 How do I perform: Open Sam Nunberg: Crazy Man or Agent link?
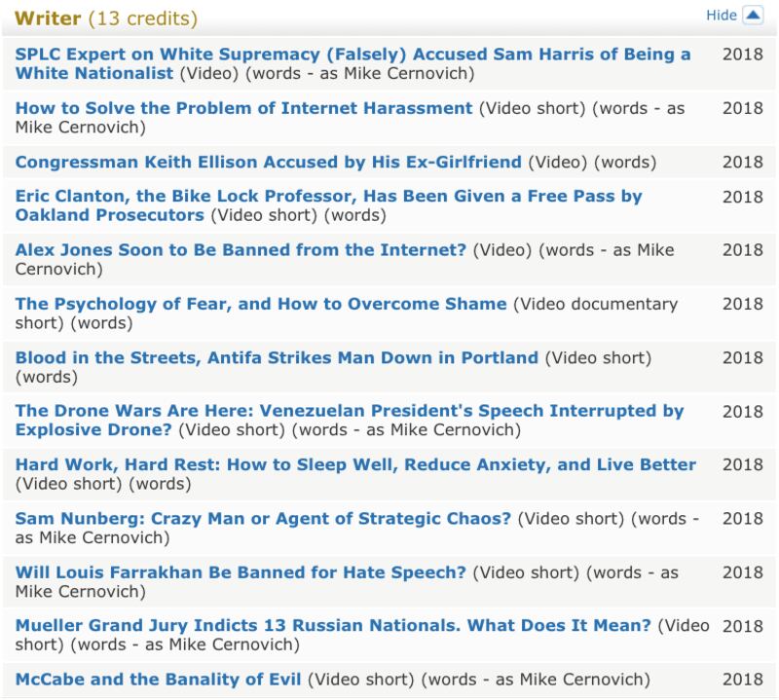tap(263, 518)
